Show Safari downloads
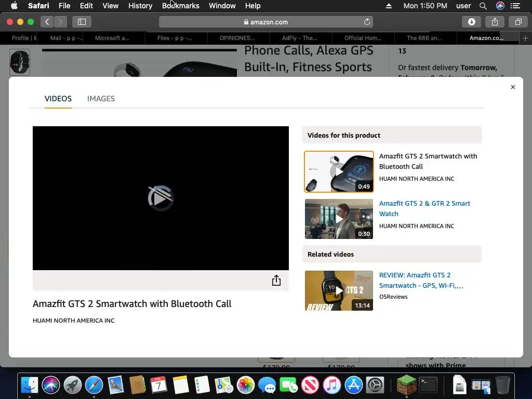Screen dimensions: 532x399 (472, 22)
